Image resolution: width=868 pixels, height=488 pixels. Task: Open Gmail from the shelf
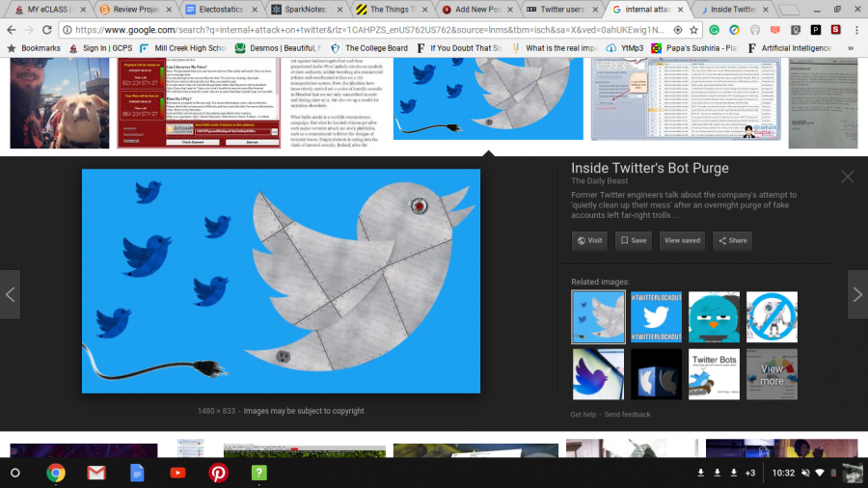pos(96,474)
